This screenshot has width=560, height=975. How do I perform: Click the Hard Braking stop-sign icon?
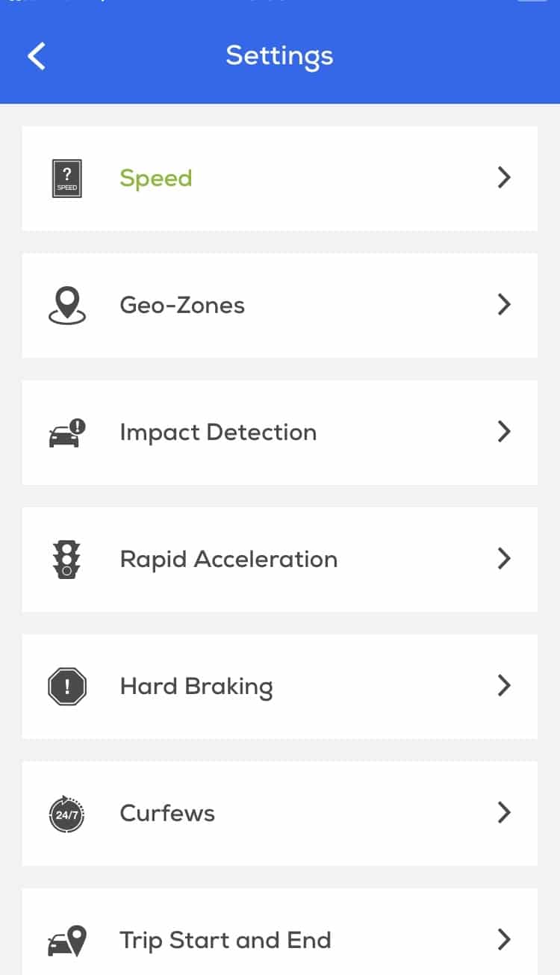pos(67,687)
